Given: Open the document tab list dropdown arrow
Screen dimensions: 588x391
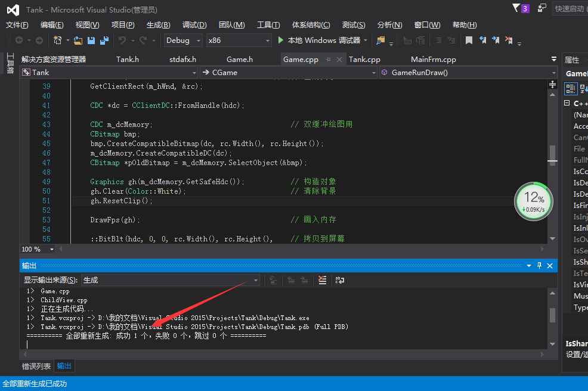Looking at the screenshot, I should pos(554,59).
